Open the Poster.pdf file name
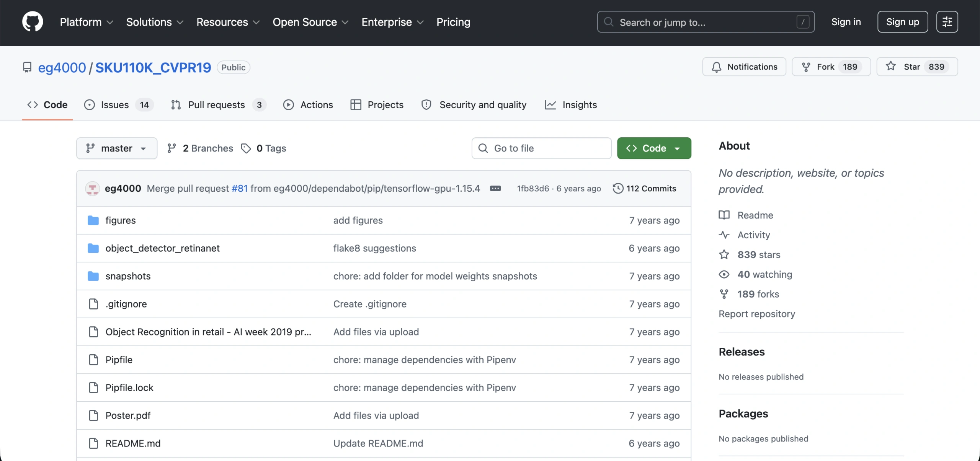The height and width of the screenshot is (461, 980). click(128, 415)
